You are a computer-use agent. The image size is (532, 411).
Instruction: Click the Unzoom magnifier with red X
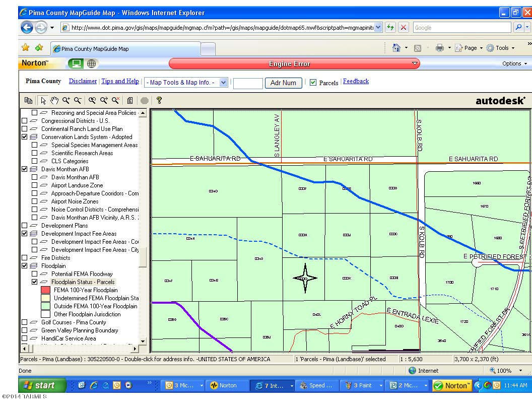point(115,100)
